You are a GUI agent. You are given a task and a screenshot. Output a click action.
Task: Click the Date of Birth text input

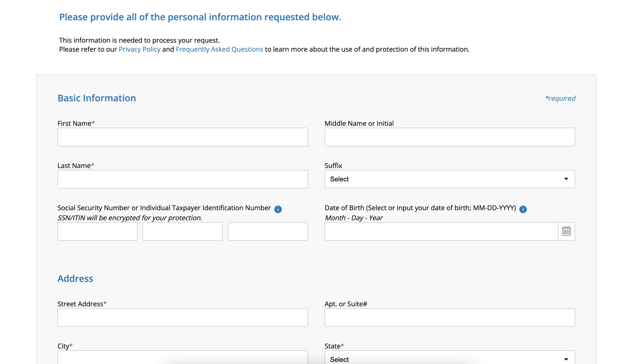441,231
